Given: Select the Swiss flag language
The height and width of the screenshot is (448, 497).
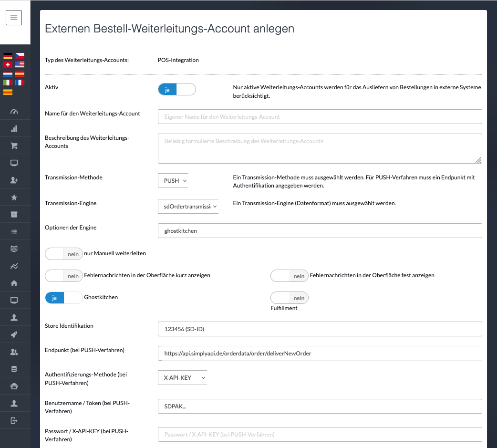Looking at the screenshot, I should click(x=8, y=65).
